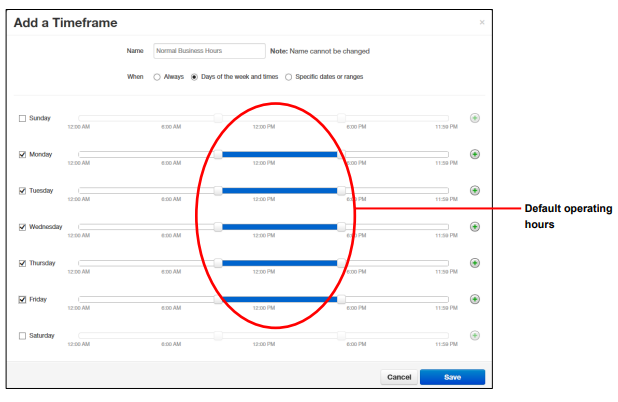Click the Cancel button
Screen dimensions: 618x402
coord(399,377)
